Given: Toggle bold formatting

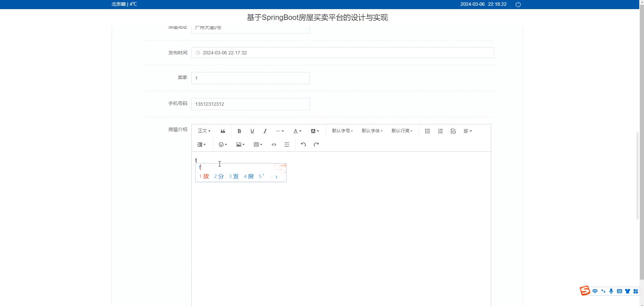Looking at the screenshot, I should pos(239,131).
